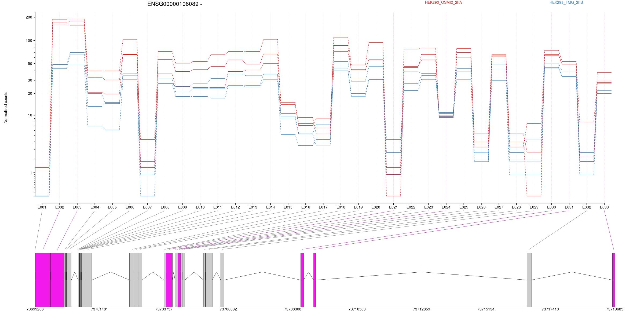Click the rightmost magenta exon block in gene model

click(x=613, y=280)
